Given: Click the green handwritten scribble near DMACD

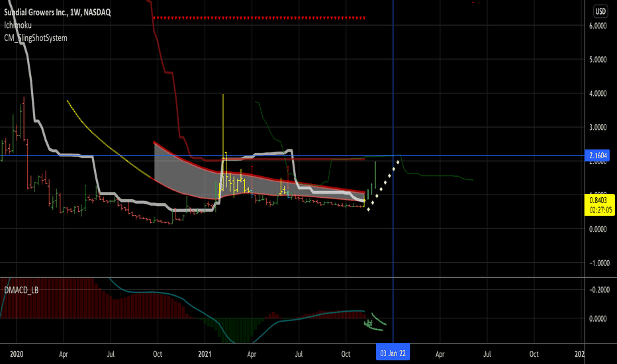Looking at the screenshot, I should tap(374, 322).
